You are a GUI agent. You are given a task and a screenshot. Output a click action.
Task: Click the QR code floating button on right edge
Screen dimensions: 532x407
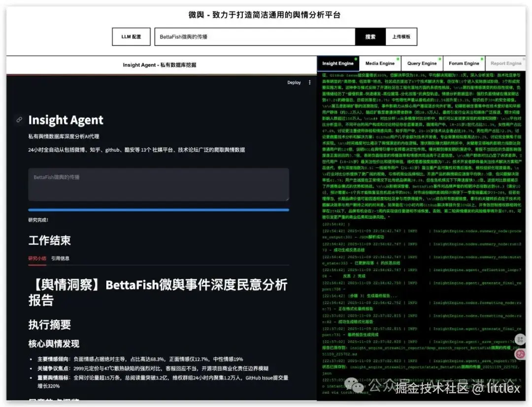click(x=521, y=339)
